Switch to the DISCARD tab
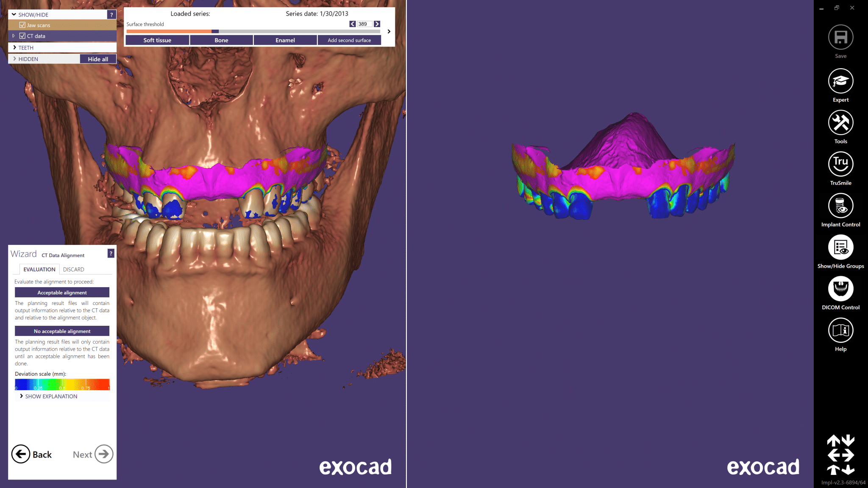Image resolution: width=868 pixels, height=488 pixels. coord(74,269)
